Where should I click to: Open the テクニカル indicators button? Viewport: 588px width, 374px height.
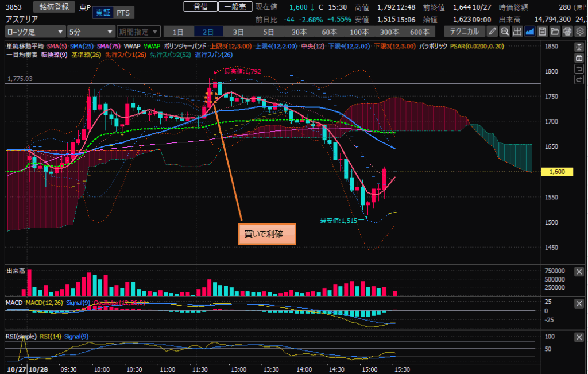(464, 31)
